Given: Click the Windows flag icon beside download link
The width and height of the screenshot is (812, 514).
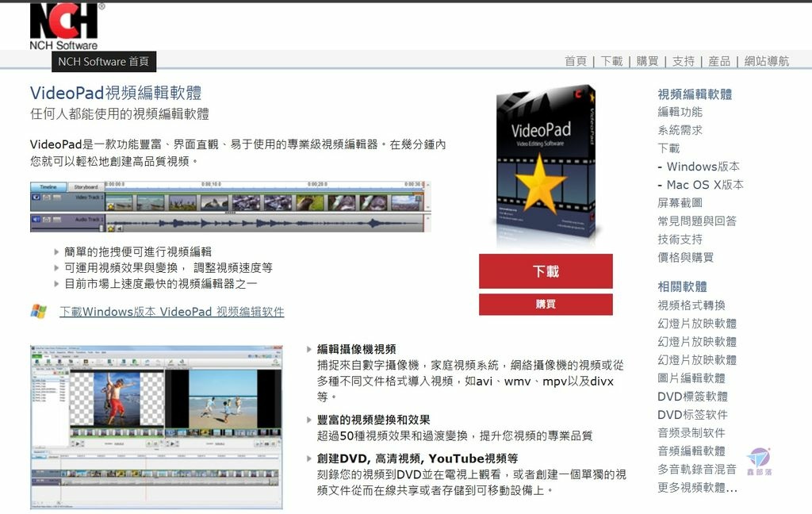Looking at the screenshot, I should 38,311.
